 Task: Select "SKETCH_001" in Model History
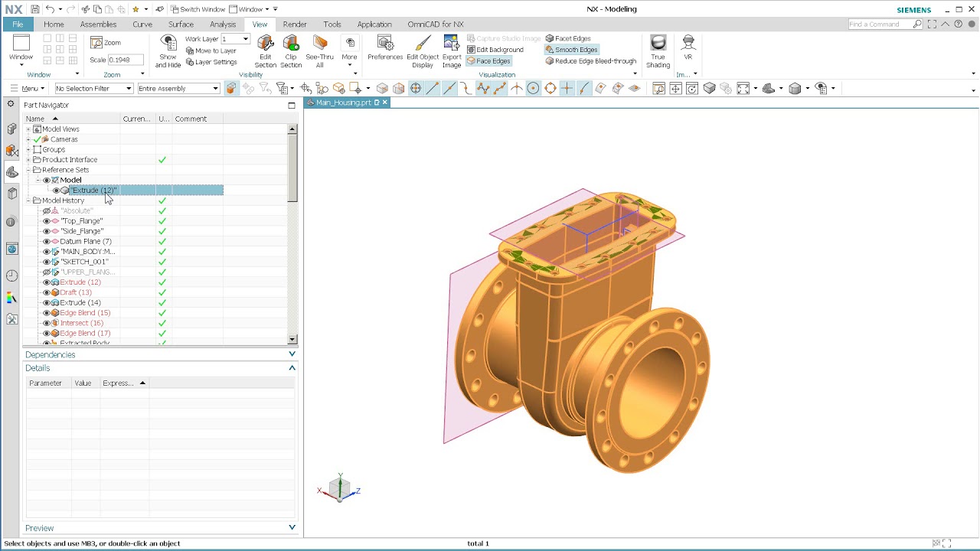pos(84,262)
